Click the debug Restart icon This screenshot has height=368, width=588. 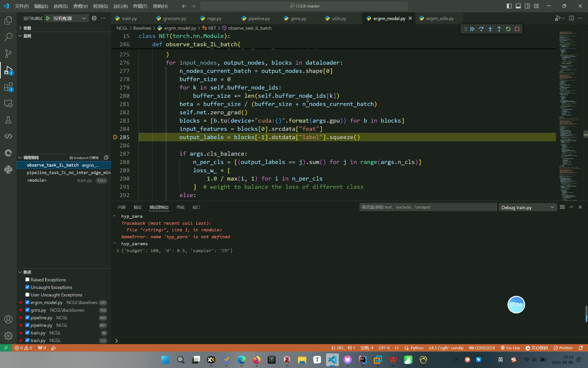point(508,29)
